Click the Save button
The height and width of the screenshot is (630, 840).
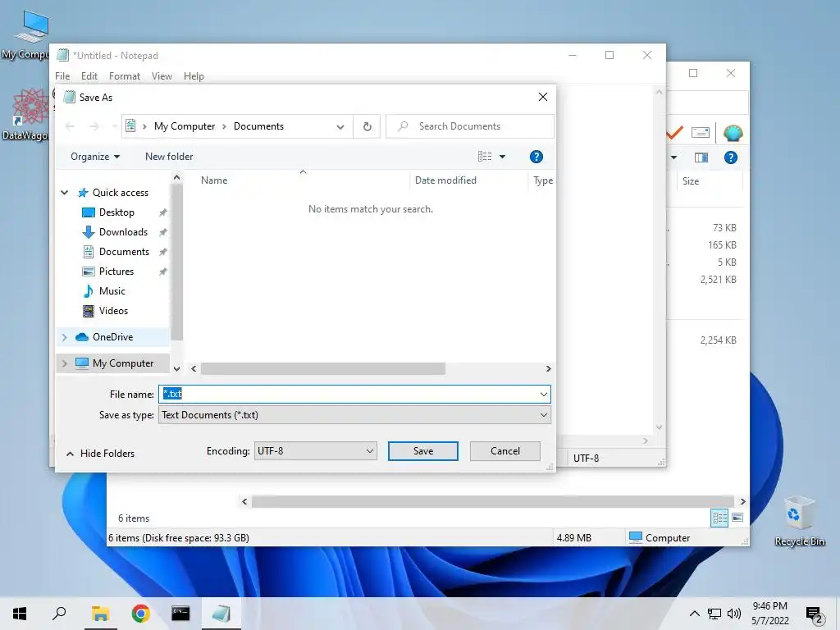422,451
